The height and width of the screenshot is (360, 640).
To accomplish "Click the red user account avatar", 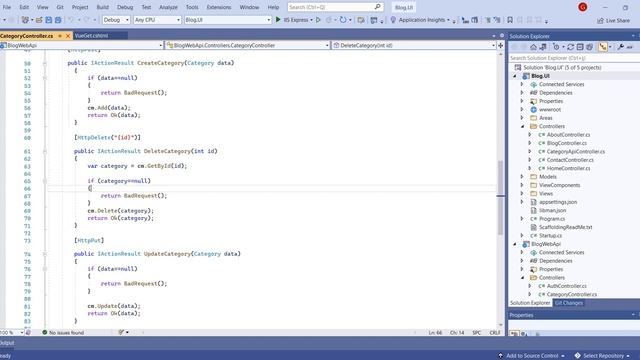I will click(x=583, y=7).
